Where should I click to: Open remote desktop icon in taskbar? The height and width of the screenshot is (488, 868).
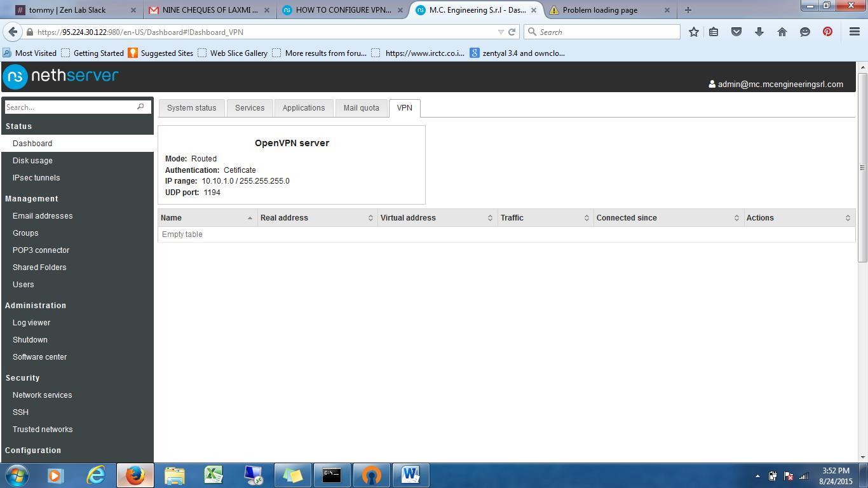coord(253,475)
